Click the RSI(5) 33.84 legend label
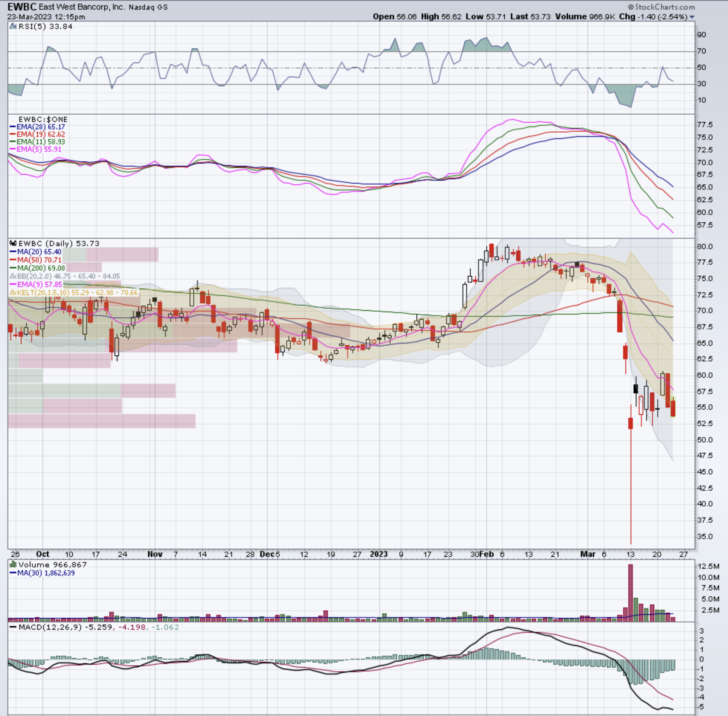728x716 pixels. point(45,26)
